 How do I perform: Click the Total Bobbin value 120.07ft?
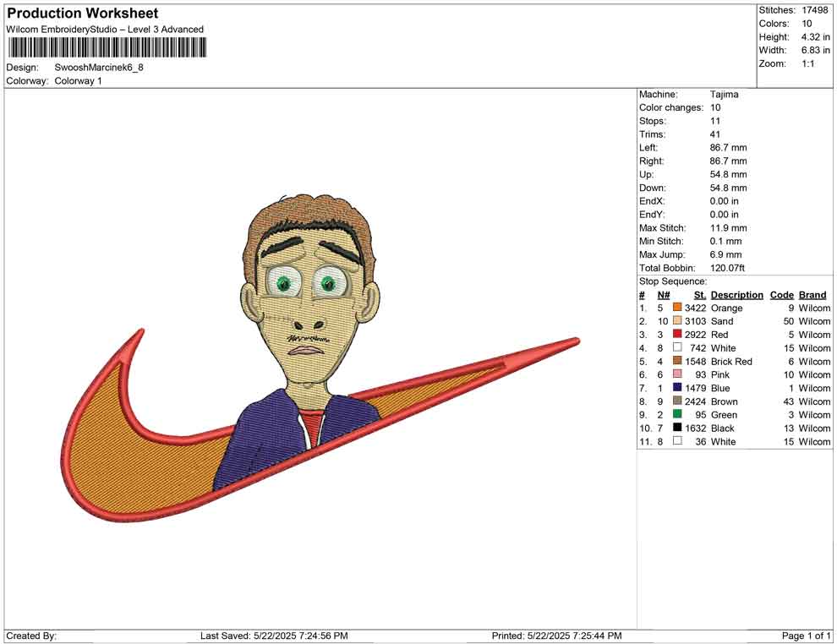tap(727, 268)
